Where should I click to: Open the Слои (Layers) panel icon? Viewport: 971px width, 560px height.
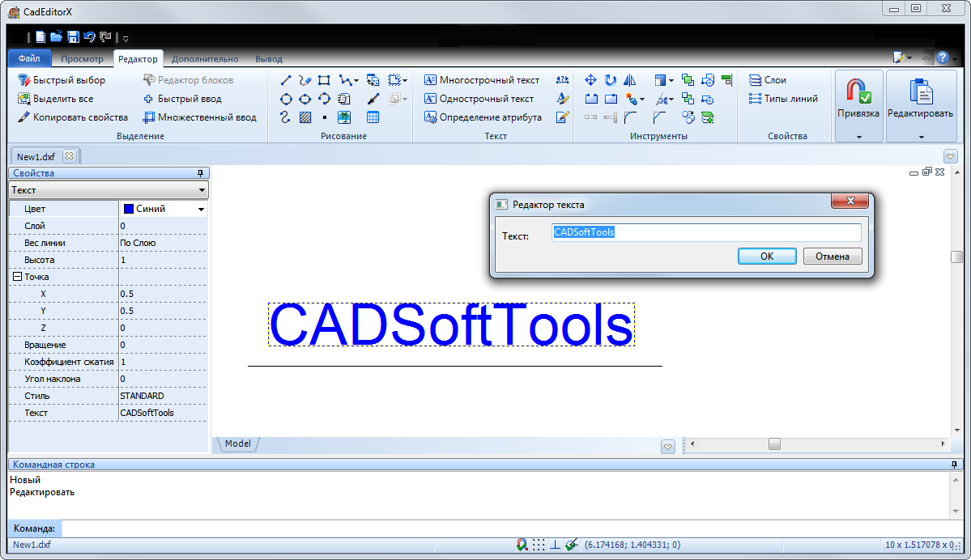(x=755, y=79)
